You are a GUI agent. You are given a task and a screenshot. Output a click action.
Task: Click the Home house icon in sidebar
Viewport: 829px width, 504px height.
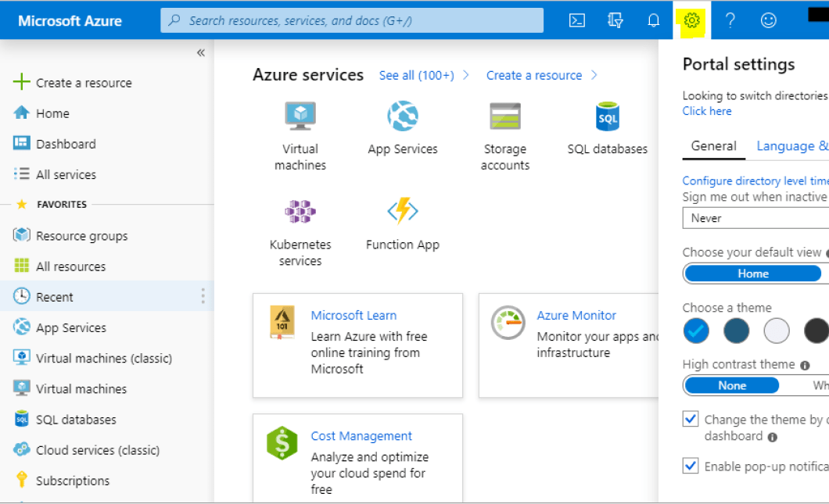pos(21,113)
